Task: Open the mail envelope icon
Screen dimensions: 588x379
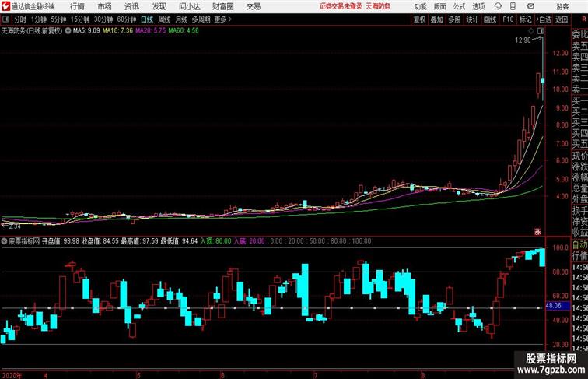Action: pyautogui.click(x=530, y=6)
